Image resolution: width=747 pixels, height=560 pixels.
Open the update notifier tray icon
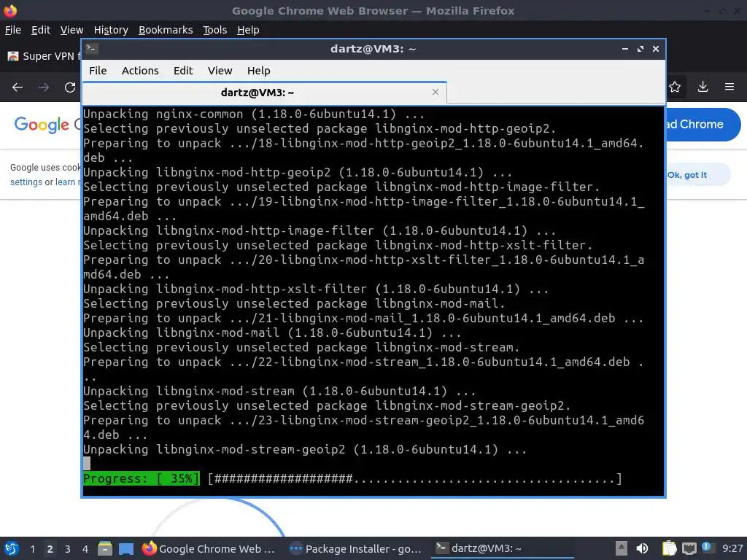(708, 548)
